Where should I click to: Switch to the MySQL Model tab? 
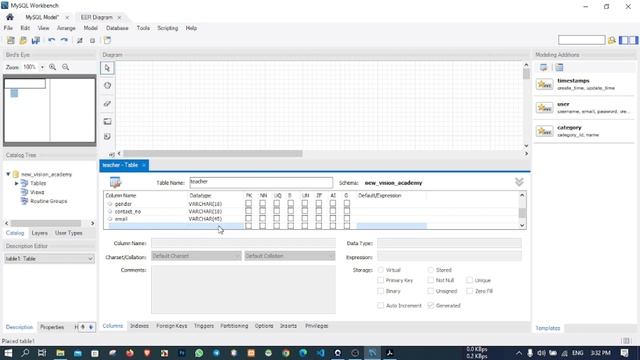(42, 17)
